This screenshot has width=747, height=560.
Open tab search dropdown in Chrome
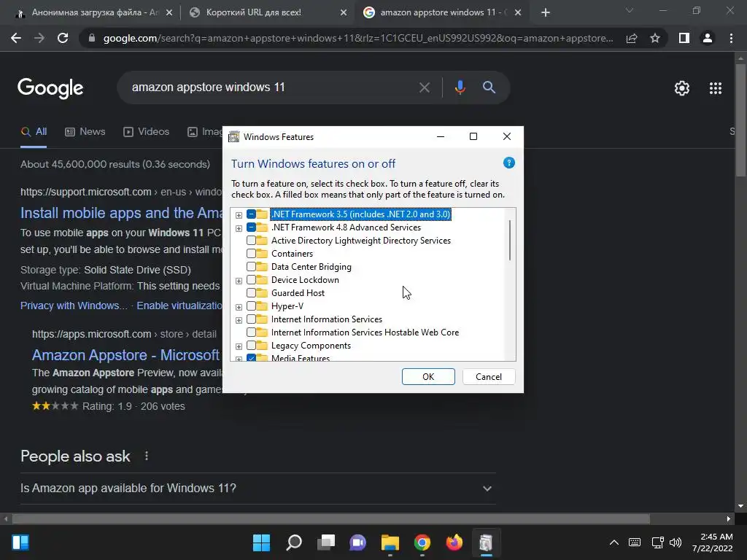(x=630, y=10)
